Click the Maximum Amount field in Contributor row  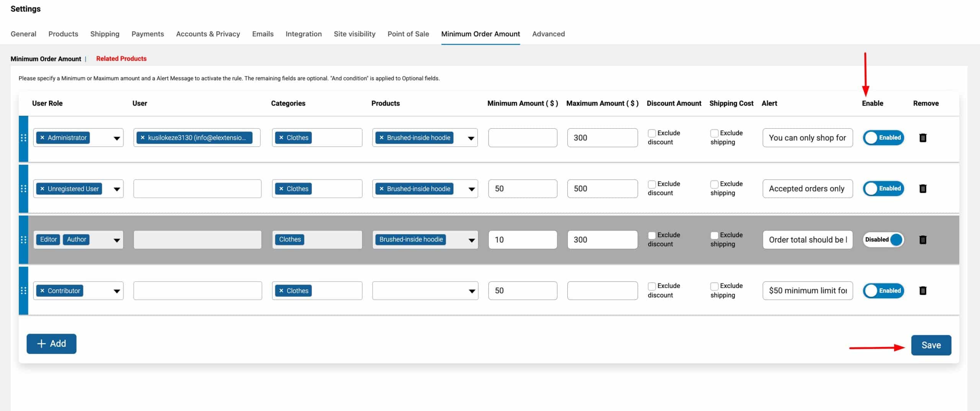click(x=602, y=290)
